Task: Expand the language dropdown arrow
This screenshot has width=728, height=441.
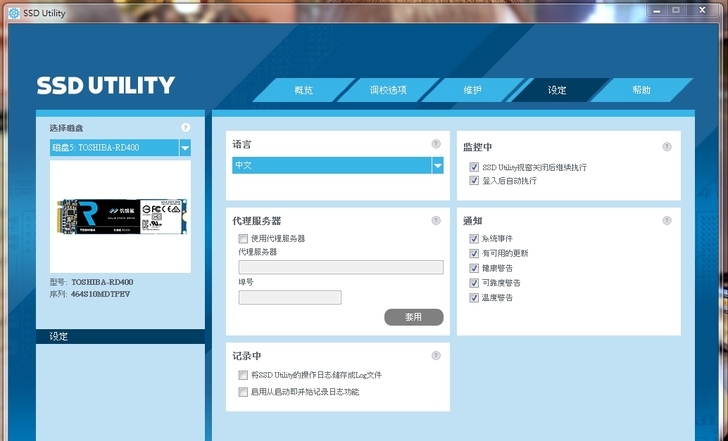Action: (437, 165)
